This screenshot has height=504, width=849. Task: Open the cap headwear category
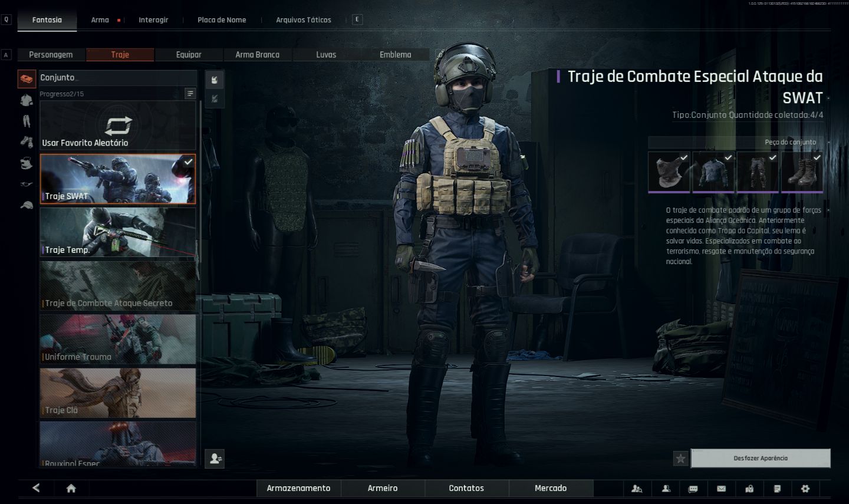click(27, 205)
